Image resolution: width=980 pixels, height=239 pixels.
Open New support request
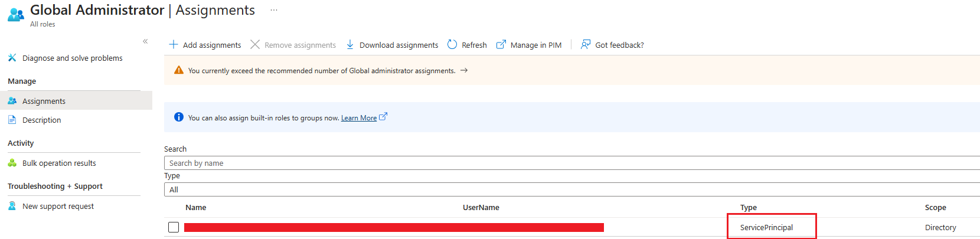coord(58,206)
